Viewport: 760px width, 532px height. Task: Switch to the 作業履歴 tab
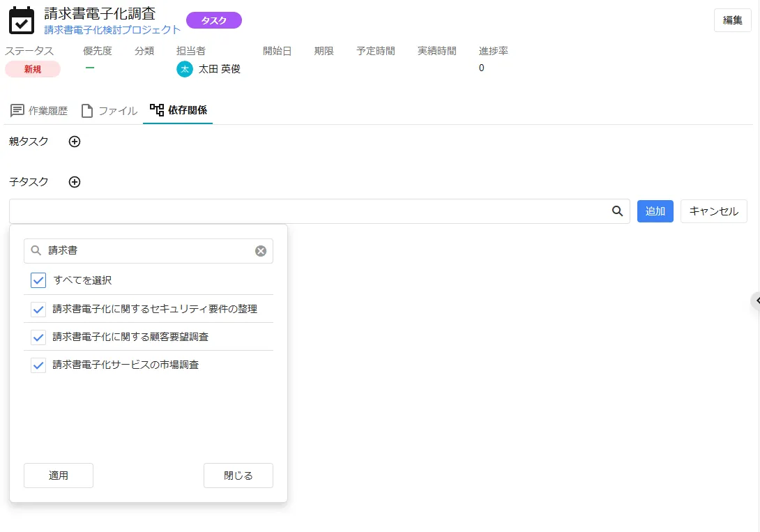[38, 110]
